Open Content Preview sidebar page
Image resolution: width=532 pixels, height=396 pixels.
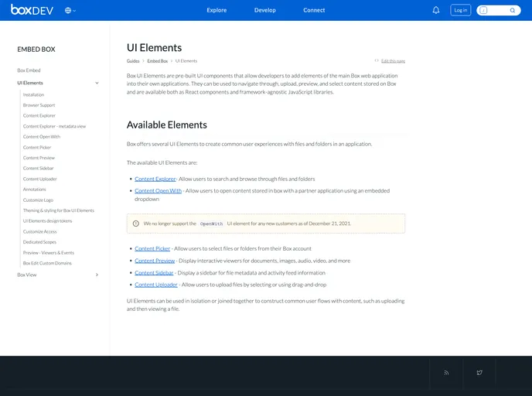pos(39,158)
